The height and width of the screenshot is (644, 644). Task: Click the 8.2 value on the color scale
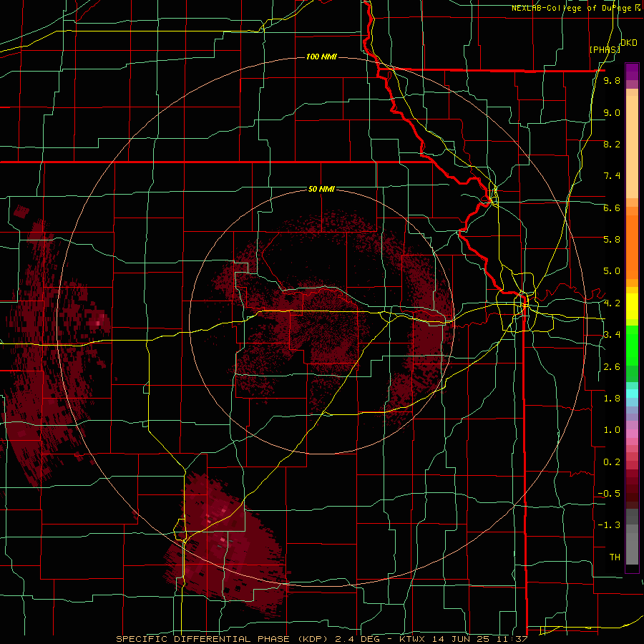(x=612, y=144)
